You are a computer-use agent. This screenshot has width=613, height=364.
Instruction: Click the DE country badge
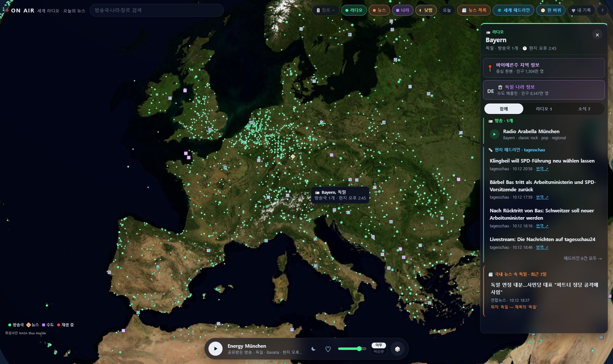[x=490, y=91]
